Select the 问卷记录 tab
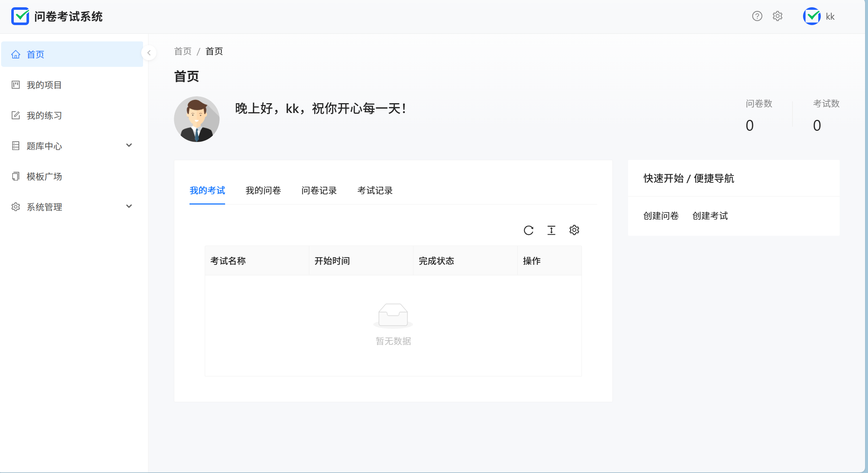 pyautogui.click(x=319, y=191)
